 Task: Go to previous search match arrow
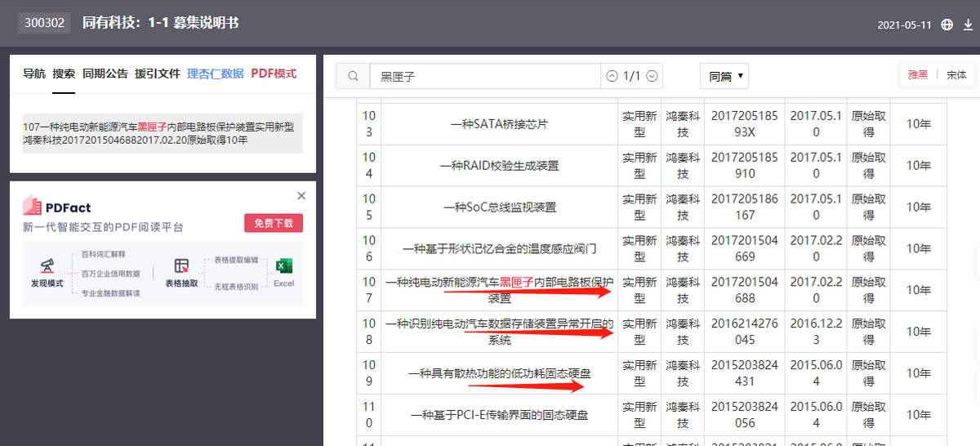pos(612,76)
